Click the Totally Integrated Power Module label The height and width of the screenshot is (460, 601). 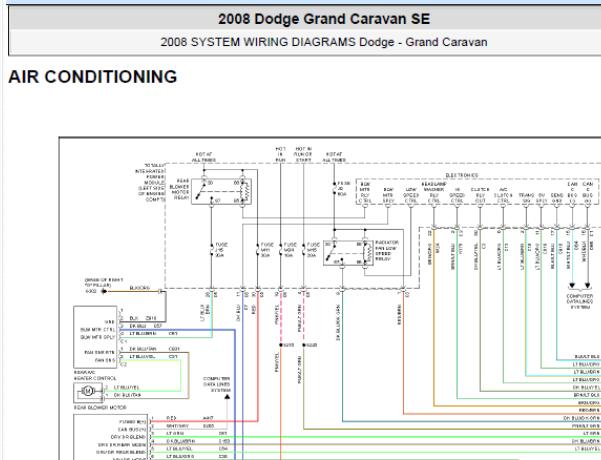(150, 182)
